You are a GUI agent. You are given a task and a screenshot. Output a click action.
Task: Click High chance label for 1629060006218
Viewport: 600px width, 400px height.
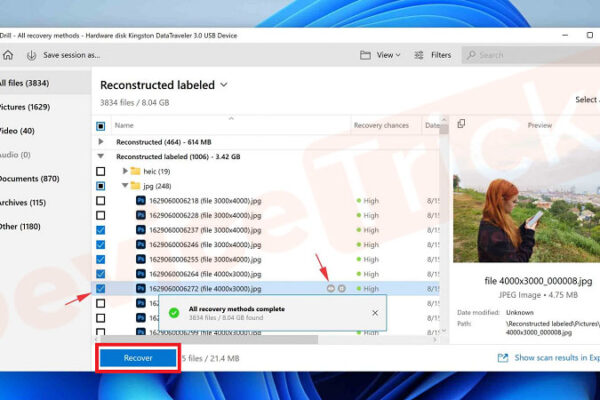[370, 201]
